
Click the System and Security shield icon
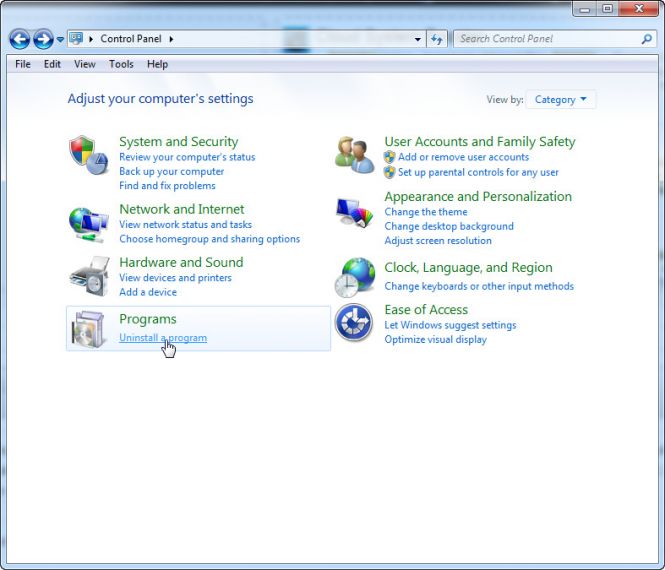tap(88, 155)
